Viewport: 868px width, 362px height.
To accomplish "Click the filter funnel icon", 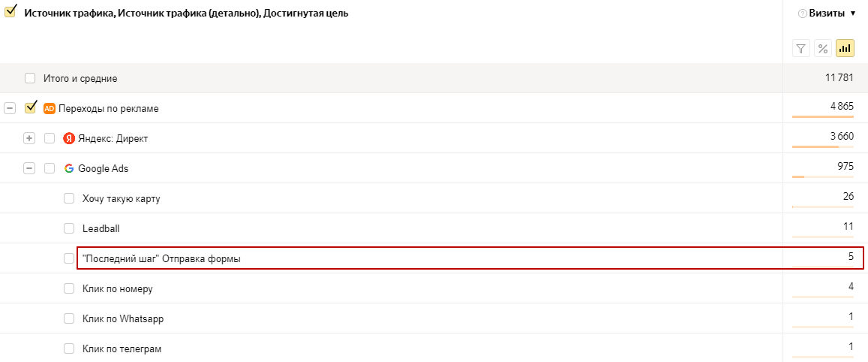I will tap(801, 48).
